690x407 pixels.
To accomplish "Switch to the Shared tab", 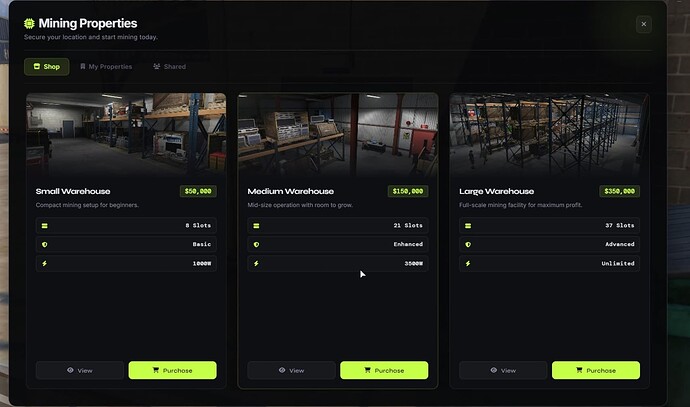I will click(169, 66).
